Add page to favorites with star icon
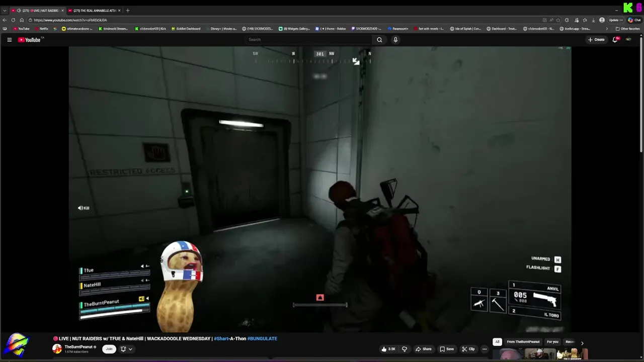 point(558,20)
